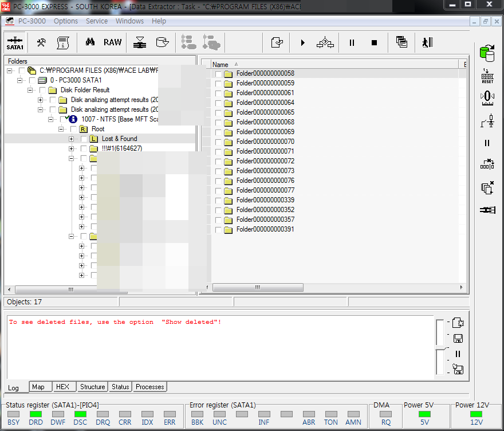The width and height of the screenshot is (504, 431).
Task: Open the hammer and wrench tools icon
Action: [x=41, y=42]
